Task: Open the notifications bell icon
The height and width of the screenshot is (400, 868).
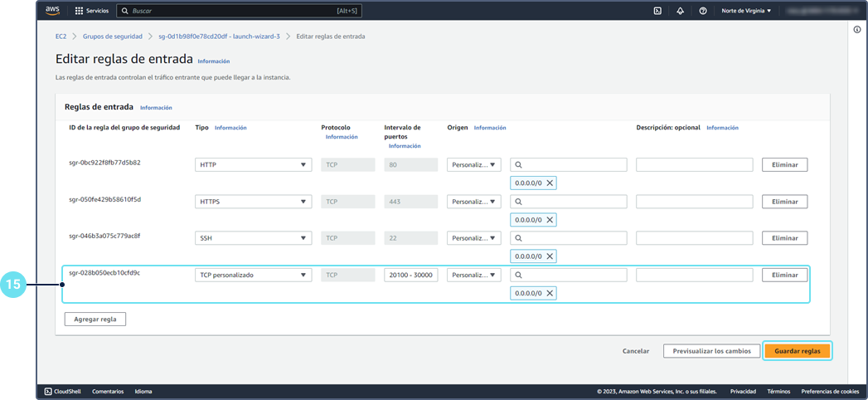Action: [x=680, y=11]
